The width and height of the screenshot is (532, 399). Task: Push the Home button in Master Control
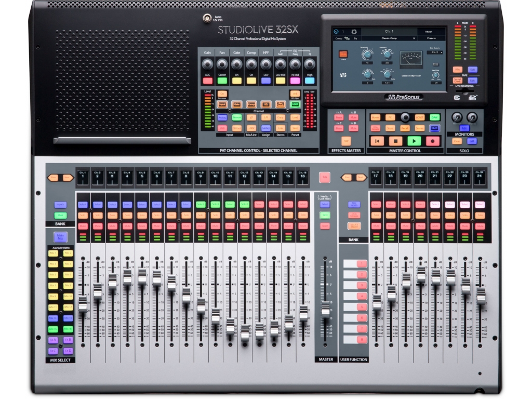pos(375,117)
